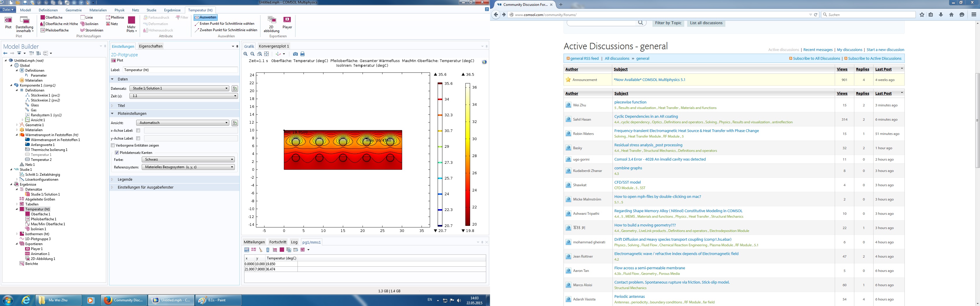Image resolution: width=980 pixels, height=306 pixels.
Task: Click the camera snapshot icon in Grafik toolbar
Action: tap(295, 54)
